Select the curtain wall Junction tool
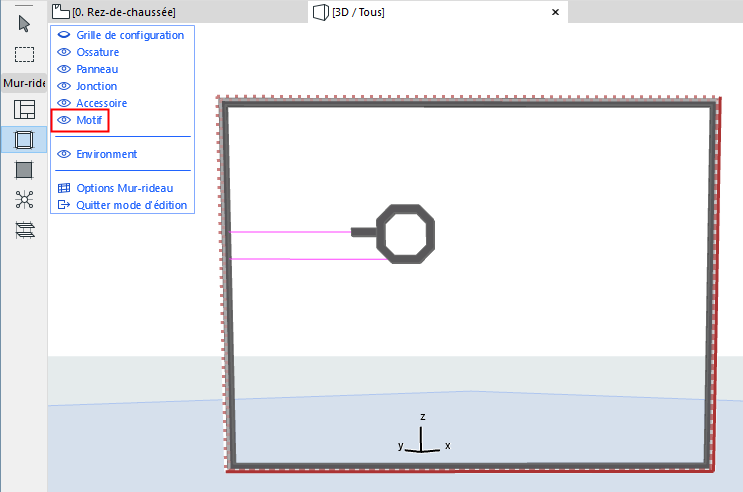 click(24, 200)
